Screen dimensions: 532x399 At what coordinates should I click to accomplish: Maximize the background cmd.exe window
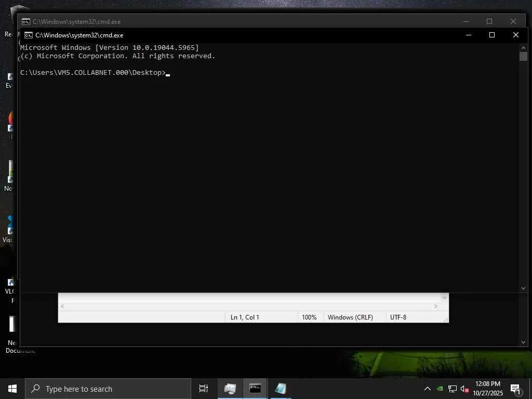[489, 21]
